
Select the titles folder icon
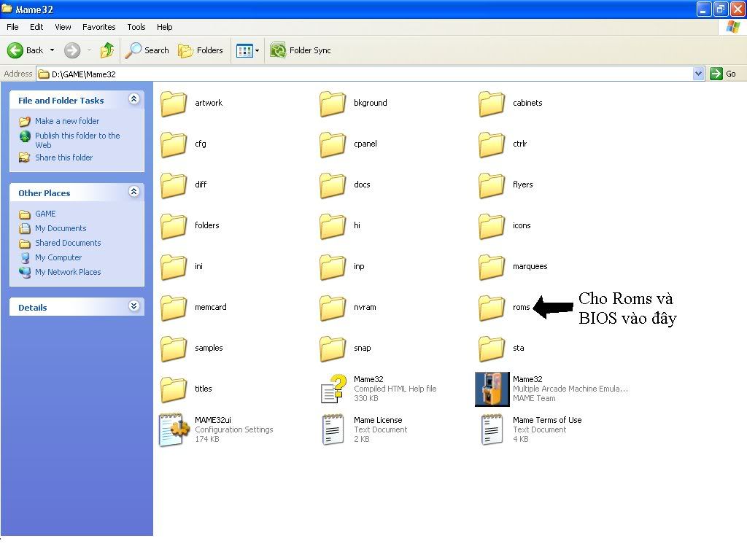[x=174, y=391]
